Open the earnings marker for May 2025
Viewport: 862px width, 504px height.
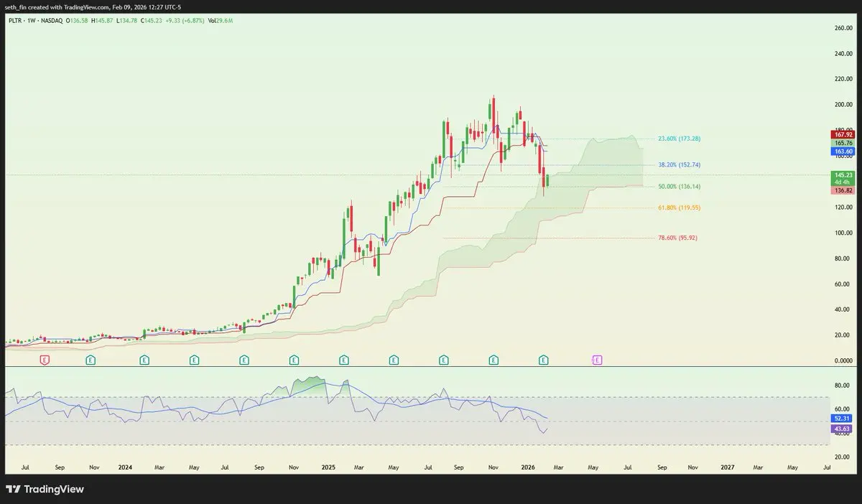pyautogui.click(x=394, y=359)
